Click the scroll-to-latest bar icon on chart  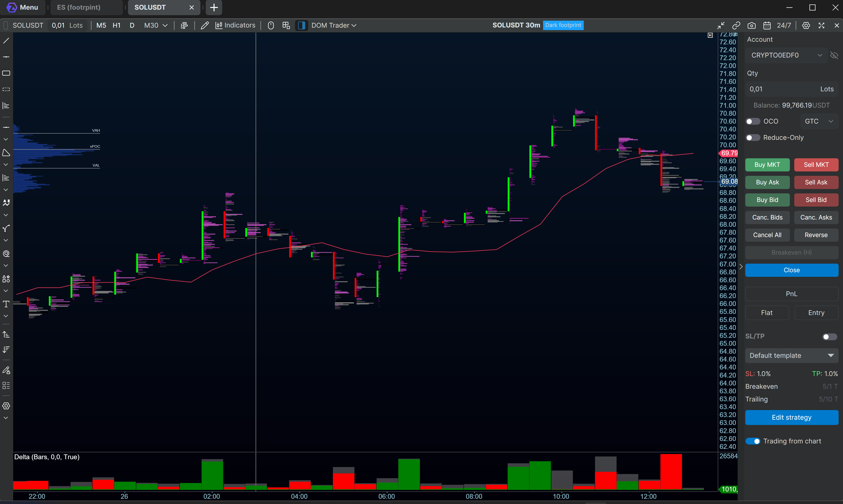[x=710, y=35]
